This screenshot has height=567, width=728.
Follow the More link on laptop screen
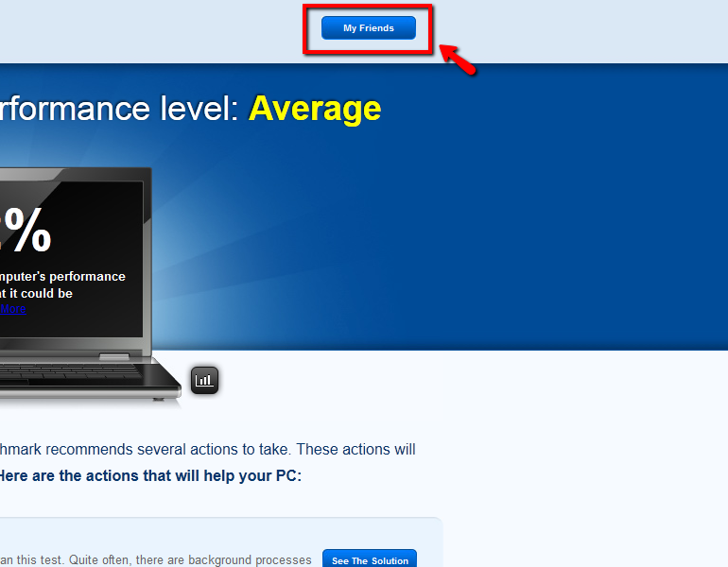12,309
